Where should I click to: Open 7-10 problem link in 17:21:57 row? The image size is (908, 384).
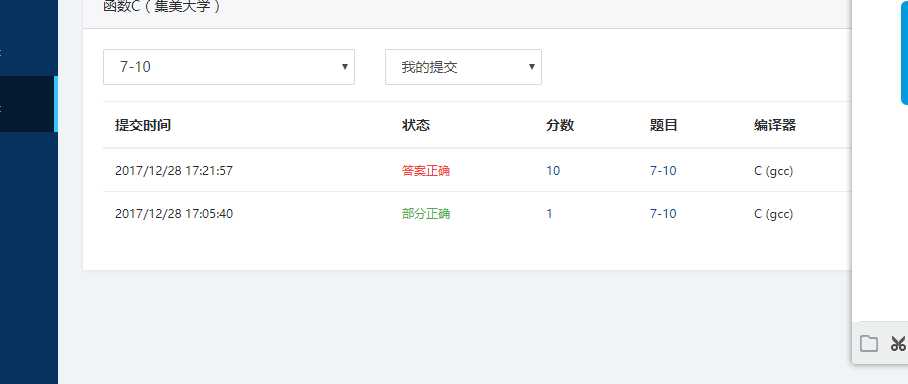click(663, 171)
